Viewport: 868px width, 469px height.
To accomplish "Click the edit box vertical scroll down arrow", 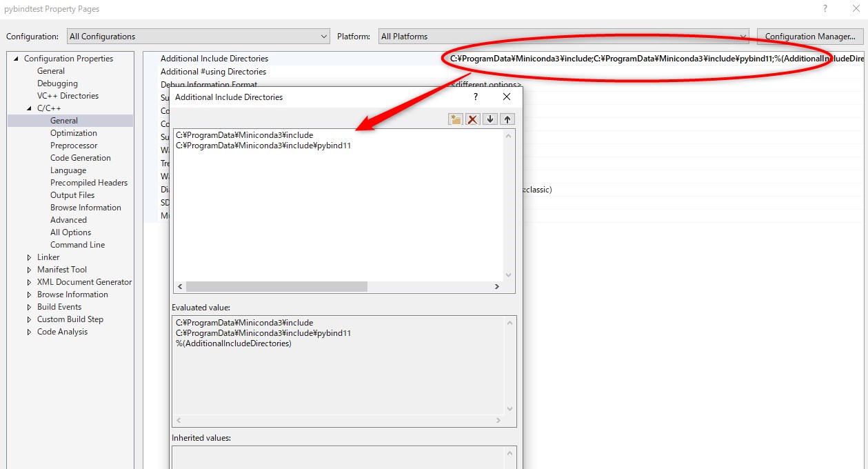I will click(x=509, y=275).
